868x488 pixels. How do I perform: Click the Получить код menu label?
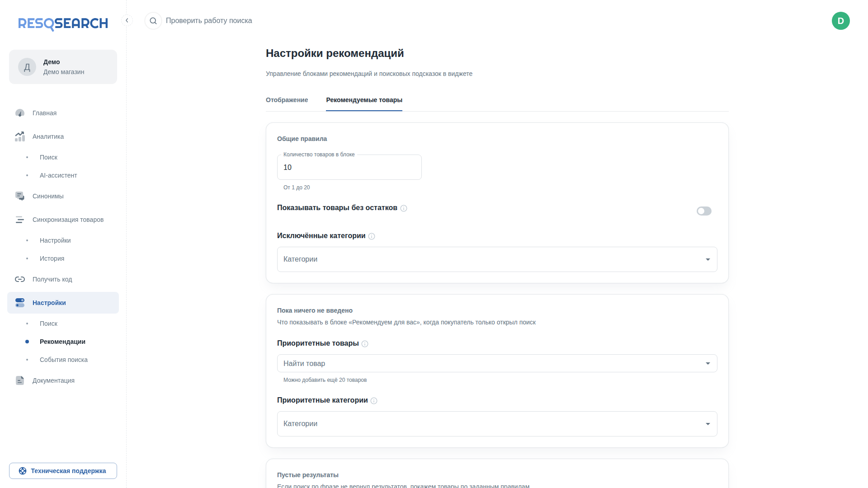click(52, 279)
